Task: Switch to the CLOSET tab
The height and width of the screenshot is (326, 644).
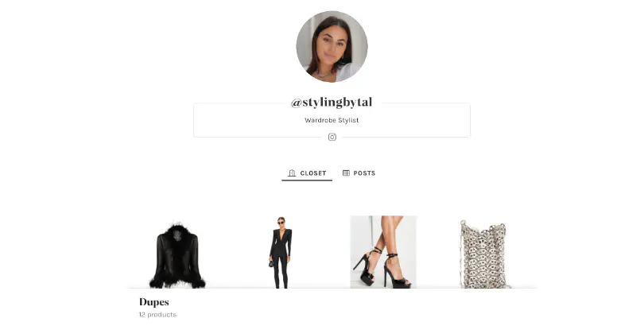Action: click(307, 173)
